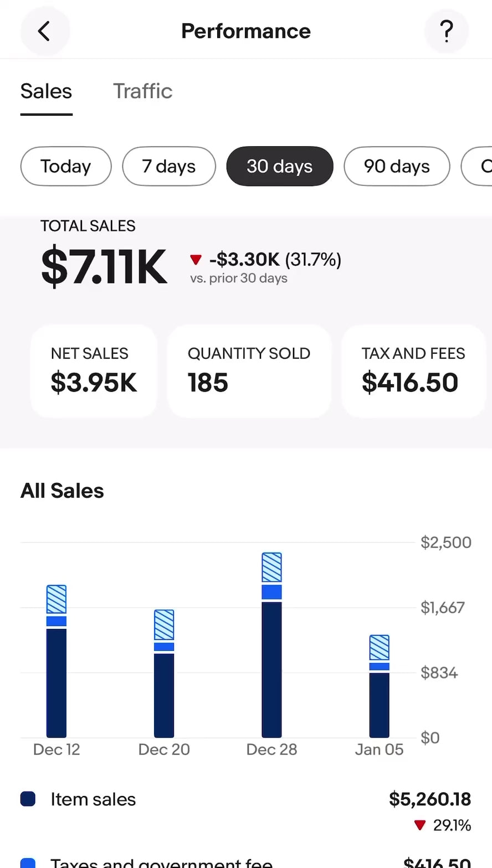This screenshot has width=492, height=868.
Task: Open the help question mark icon
Action: pos(447,31)
